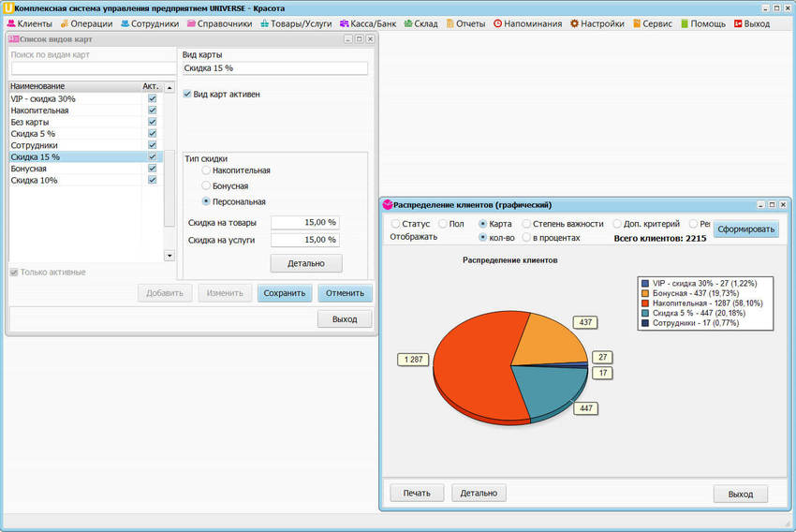The height and width of the screenshot is (532, 796).
Task: Open the Справочники menu
Action: [219, 23]
